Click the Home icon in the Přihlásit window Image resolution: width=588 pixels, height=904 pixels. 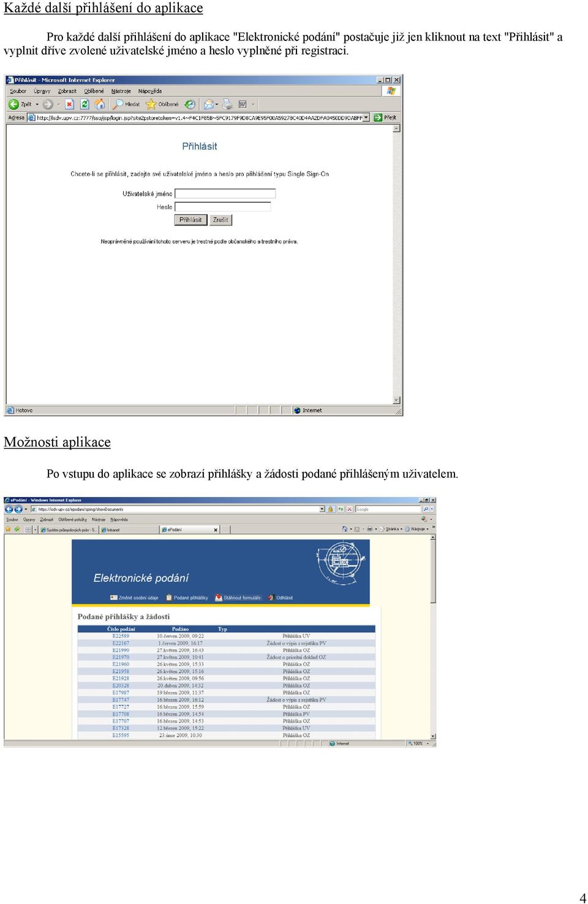tap(100, 104)
